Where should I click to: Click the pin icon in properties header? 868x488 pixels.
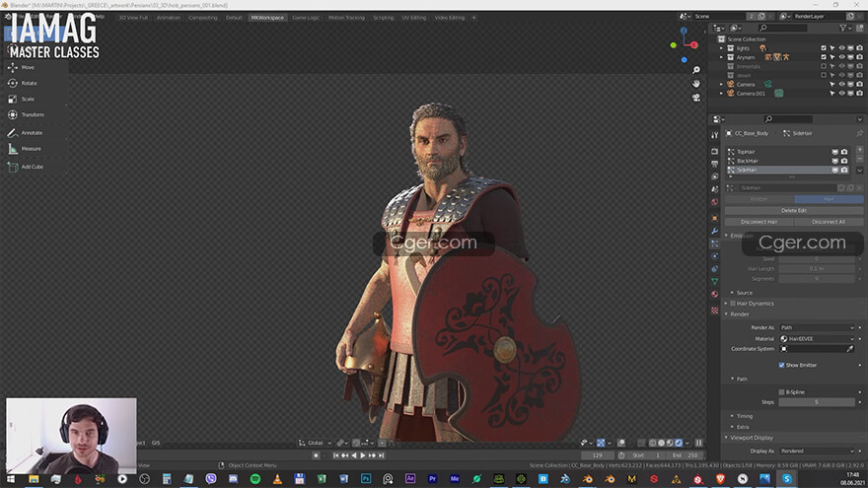(860, 133)
